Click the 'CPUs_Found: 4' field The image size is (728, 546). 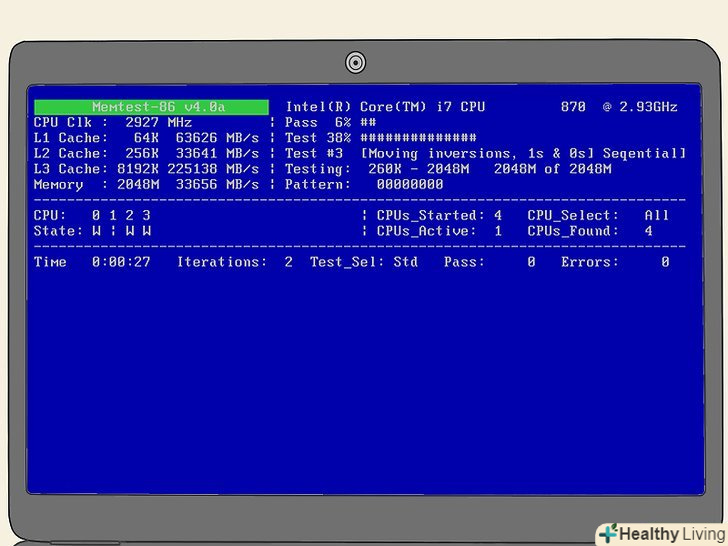point(590,231)
